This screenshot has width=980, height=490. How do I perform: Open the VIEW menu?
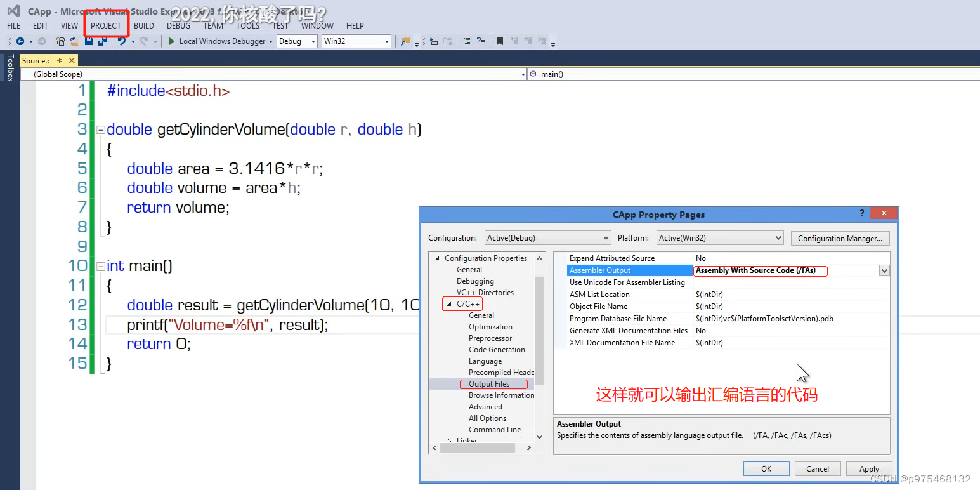click(70, 26)
